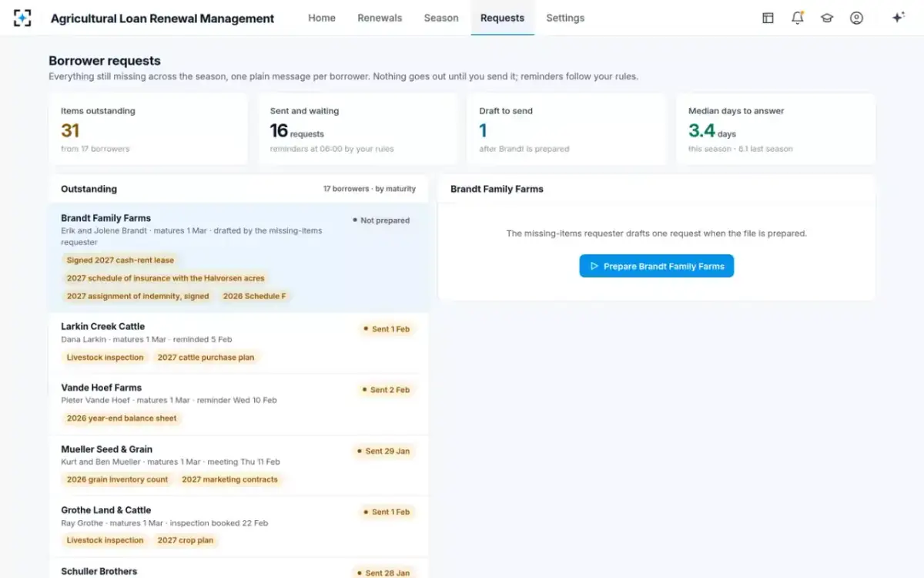The width and height of the screenshot is (924, 578).
Task: Click the Sent 1 Feb badge for Grothe
Action: pos(387,512)
